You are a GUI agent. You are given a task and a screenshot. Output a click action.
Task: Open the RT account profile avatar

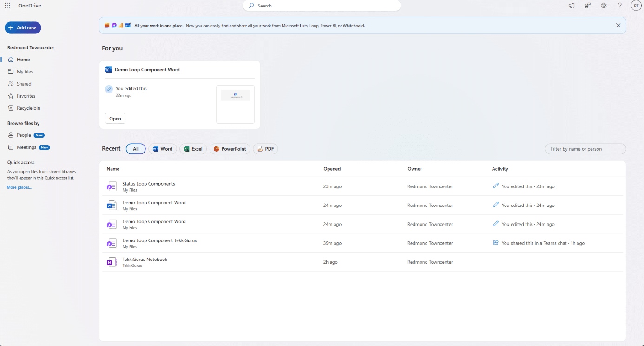636,6
